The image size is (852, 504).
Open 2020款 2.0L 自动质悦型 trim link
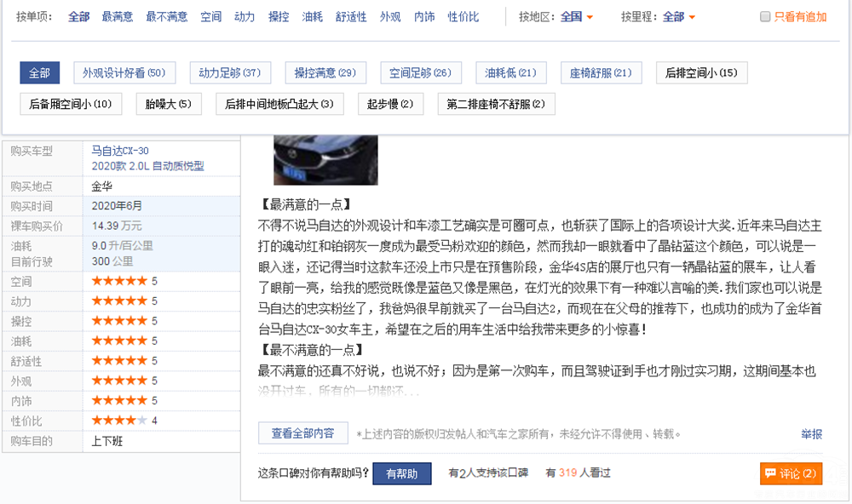point(147,166)
